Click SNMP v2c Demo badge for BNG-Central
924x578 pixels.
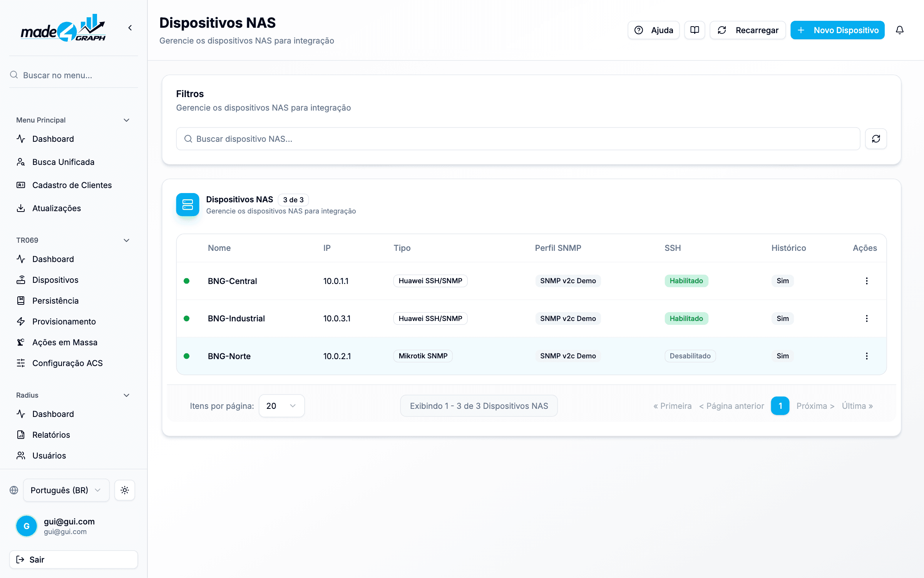[x=568, y=281]
